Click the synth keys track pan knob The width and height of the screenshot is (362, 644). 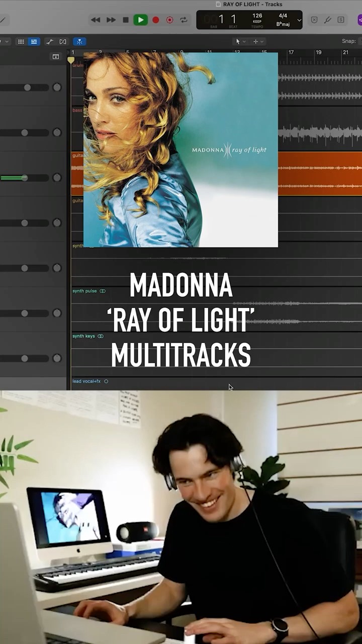pos(57,359)
